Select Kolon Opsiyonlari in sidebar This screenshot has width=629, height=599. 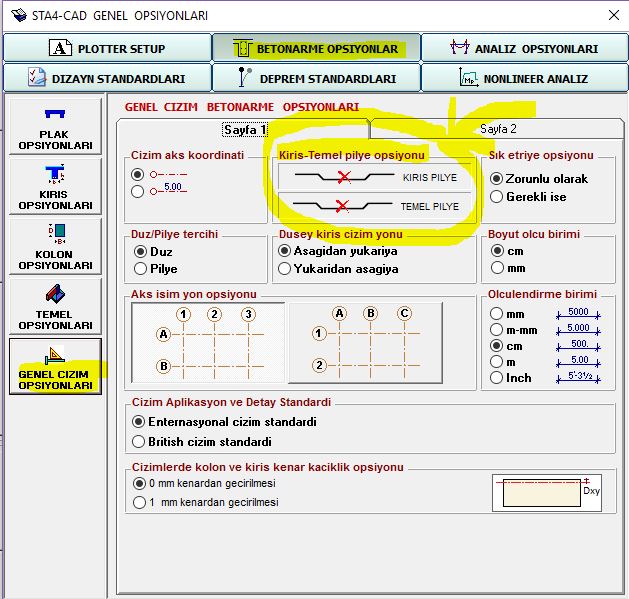click(55, 246)
